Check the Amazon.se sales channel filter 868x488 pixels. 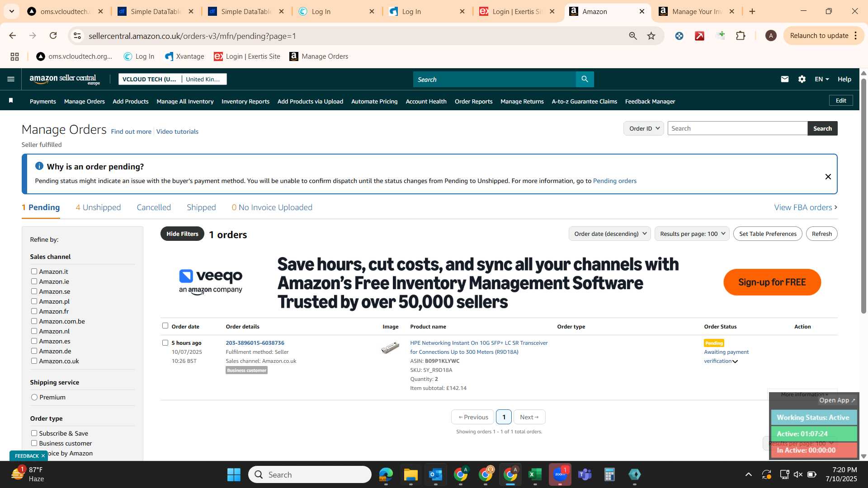(34, 291)
